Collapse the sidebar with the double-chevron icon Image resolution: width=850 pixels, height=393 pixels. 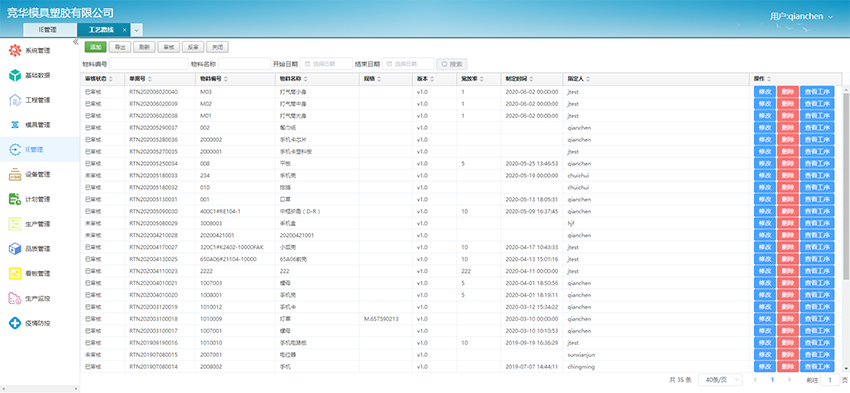coord(75,42)
